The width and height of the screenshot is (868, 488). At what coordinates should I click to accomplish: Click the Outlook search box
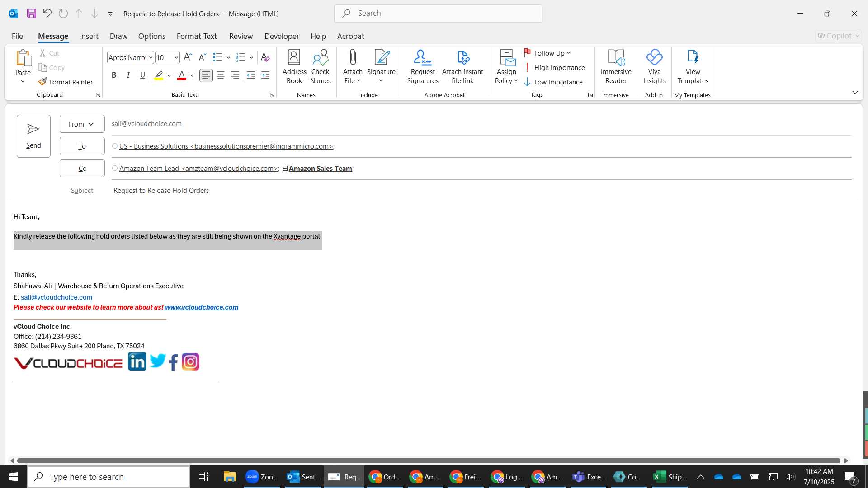tap(438, 14)
